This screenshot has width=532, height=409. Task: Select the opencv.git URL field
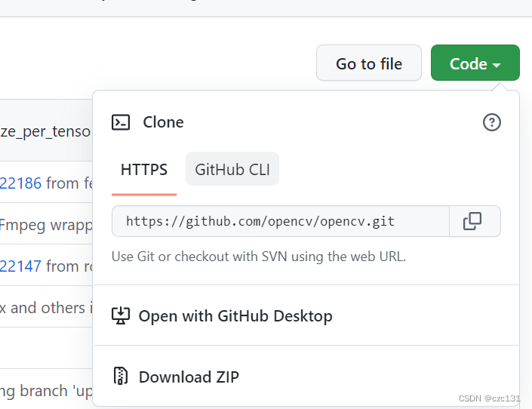coord(281,221)
